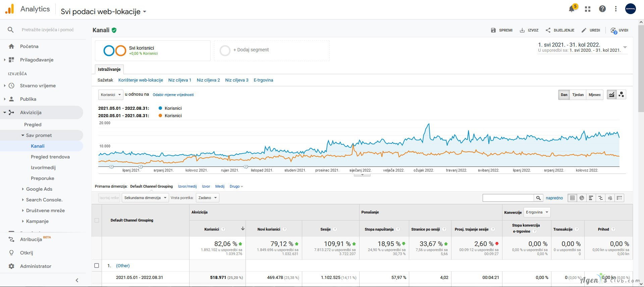Open the Sekundarna dimenzija dropdown
The height and width of the screenshot is (287, 644).
(145, 198)
